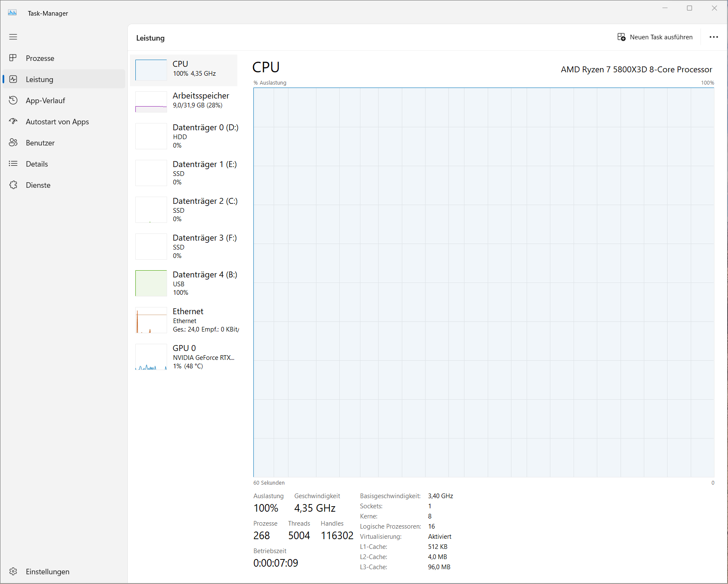Image resolution: width=728 pixels, height=584 pixels.
Task: Click the '4,35 GHz' Geschwindigkeit value
Action: (315, 508)
